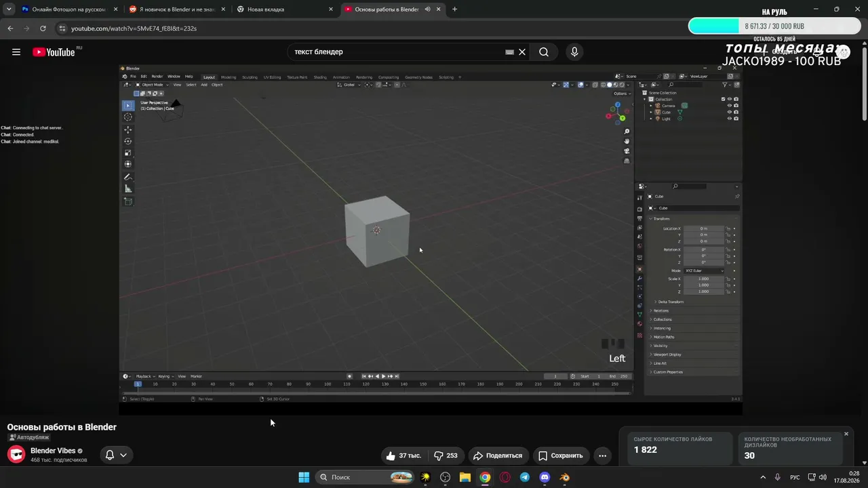The height and width of the screenshot is (488, 868).
Task: Open the YouTube hamburger guide menu
Action: 16,52
